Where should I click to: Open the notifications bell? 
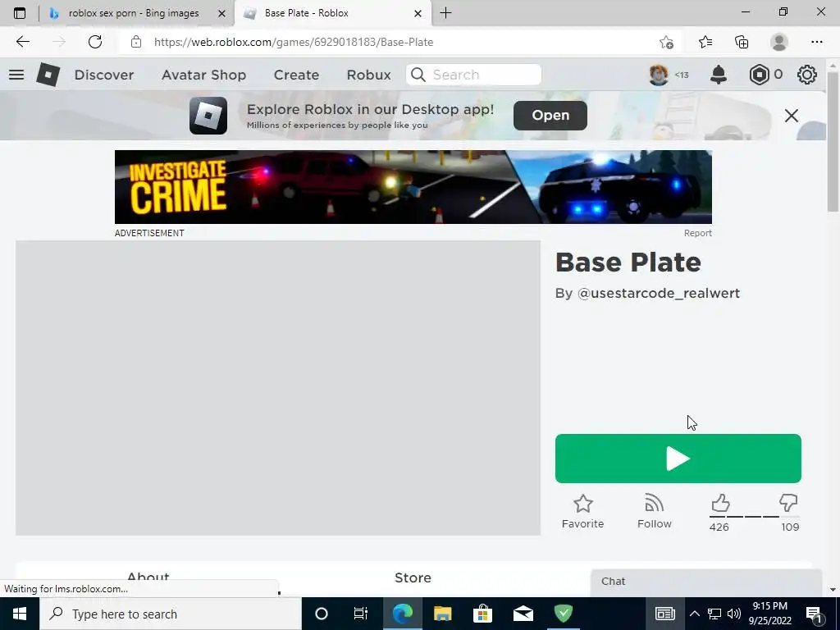pyautogui.click(x=719, y=75)
